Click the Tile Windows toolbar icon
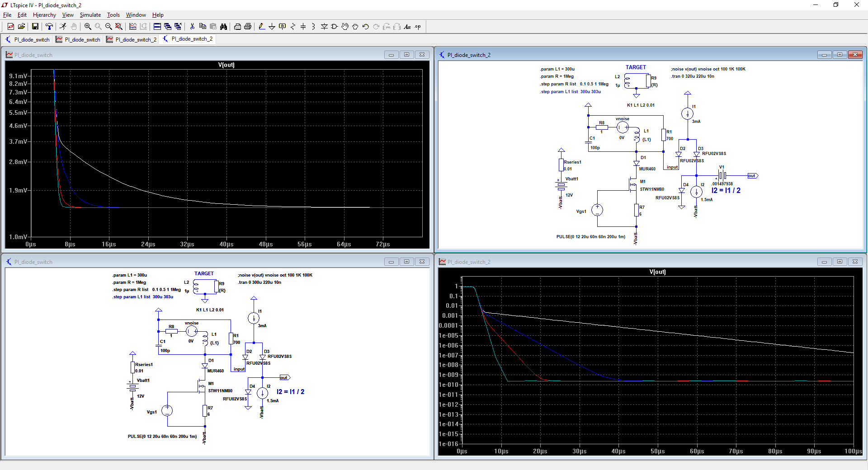Viewport: 868px width, 470px height. tap(157, 27)
